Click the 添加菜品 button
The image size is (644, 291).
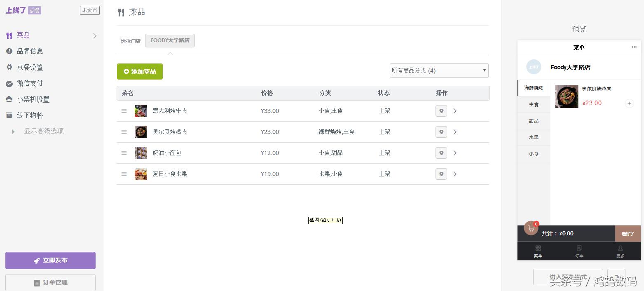coord(140,71)
